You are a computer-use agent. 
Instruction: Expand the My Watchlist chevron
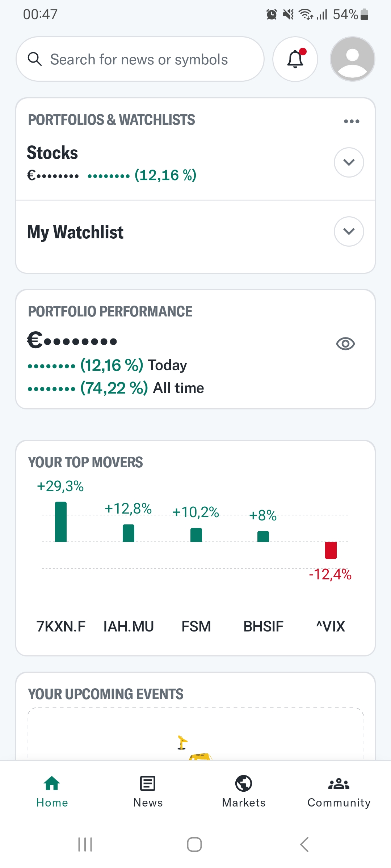(349, 231)
